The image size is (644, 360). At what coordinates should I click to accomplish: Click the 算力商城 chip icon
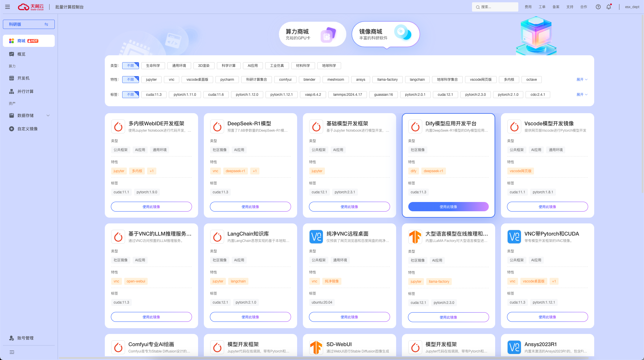[x=328, y=35]
